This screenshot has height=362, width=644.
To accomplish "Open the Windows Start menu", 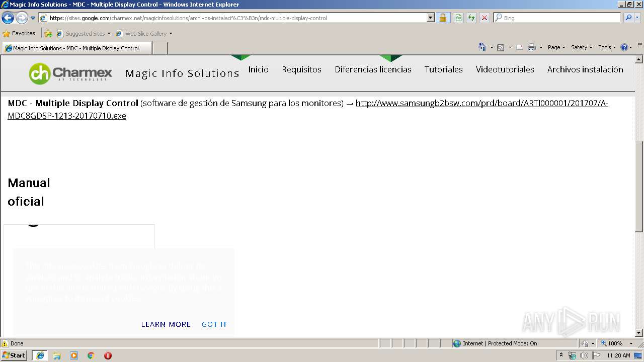I will (x=14, y=355).
